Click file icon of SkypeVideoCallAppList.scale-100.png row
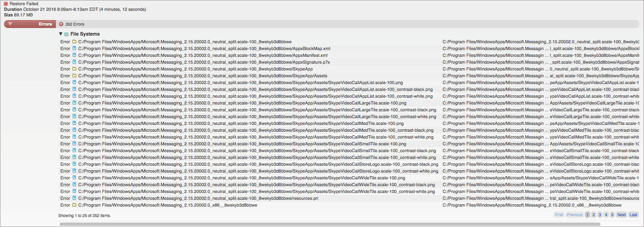This screenshot has height=227, width=644. (x=74, y=82)
